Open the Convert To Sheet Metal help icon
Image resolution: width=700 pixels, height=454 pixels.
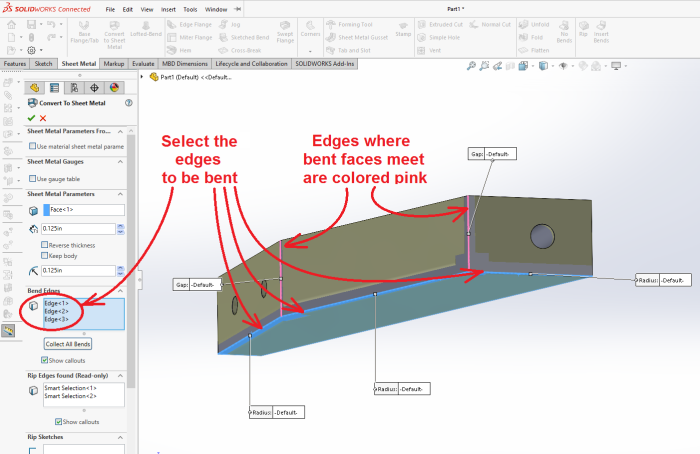[x=128, y=103]
